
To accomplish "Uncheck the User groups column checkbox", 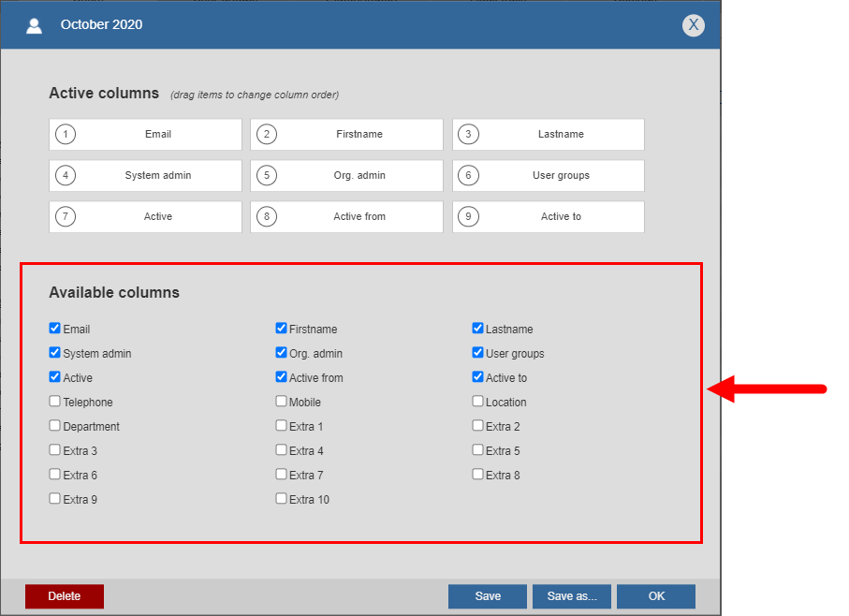I will pyautogui.click(x=477, y=352).
